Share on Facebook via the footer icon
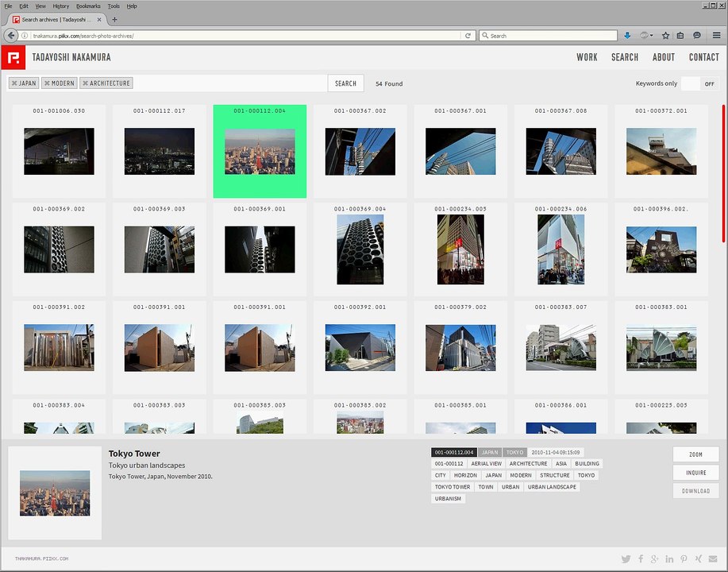The width and height of the screenshot is (728, 572). pyautogui.click(x=641, y=559)
